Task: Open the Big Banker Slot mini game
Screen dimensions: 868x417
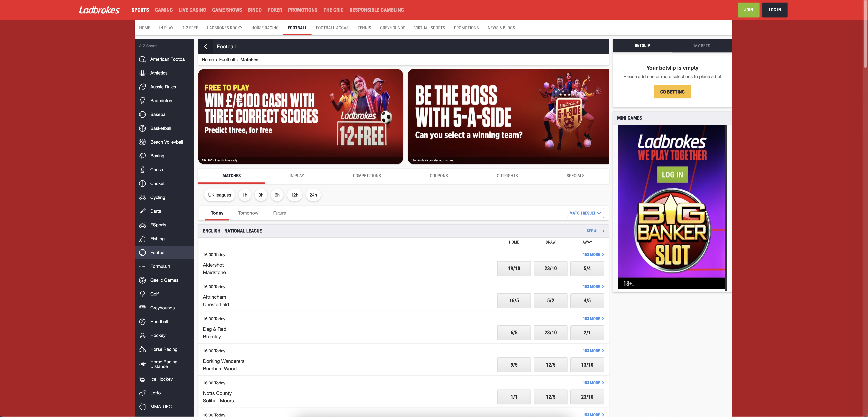Action: [x=672, y=207]
